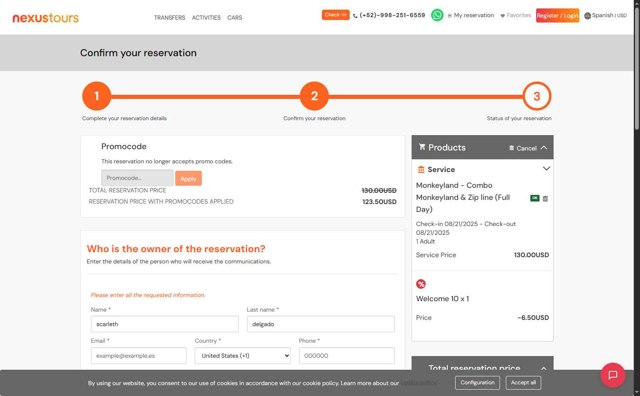Click step 1 circle in progress bar

coord(96,96)
